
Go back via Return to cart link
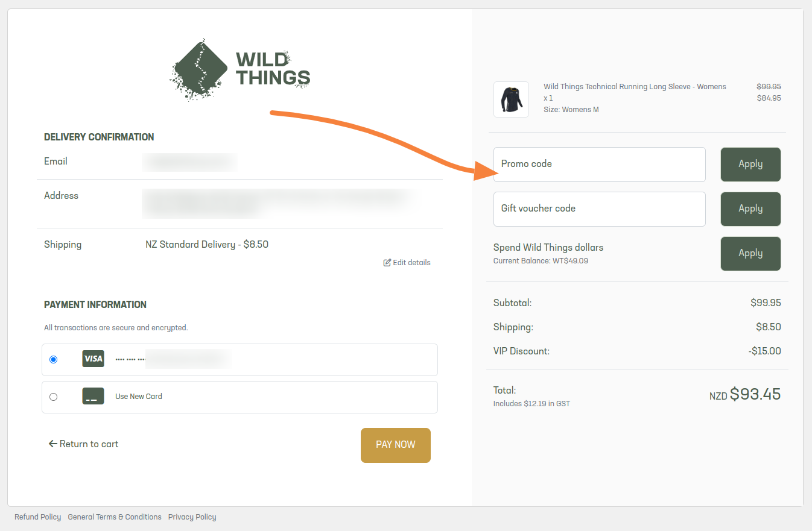coord(83,444)
